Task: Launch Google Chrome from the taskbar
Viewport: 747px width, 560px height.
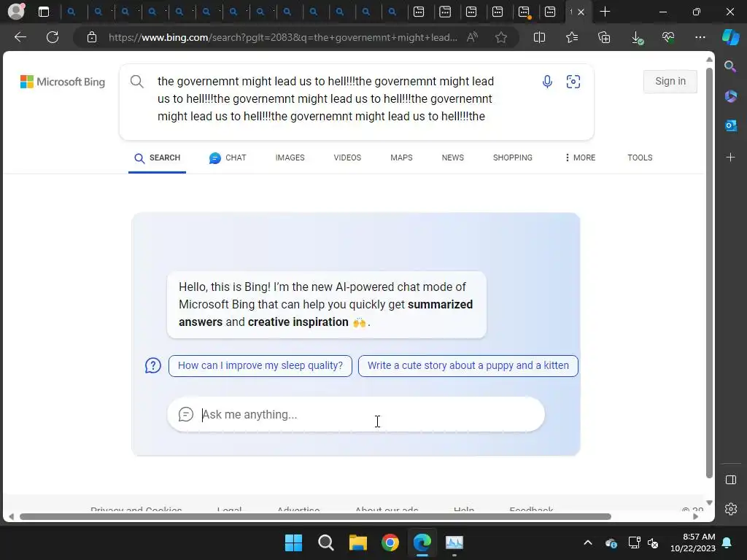Action: [390, 542]
